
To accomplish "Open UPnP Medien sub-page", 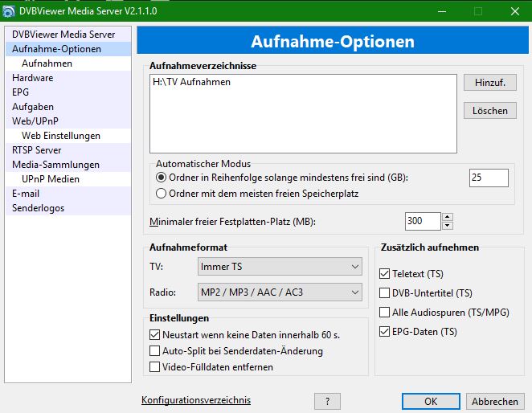I will tap(68, 179).
